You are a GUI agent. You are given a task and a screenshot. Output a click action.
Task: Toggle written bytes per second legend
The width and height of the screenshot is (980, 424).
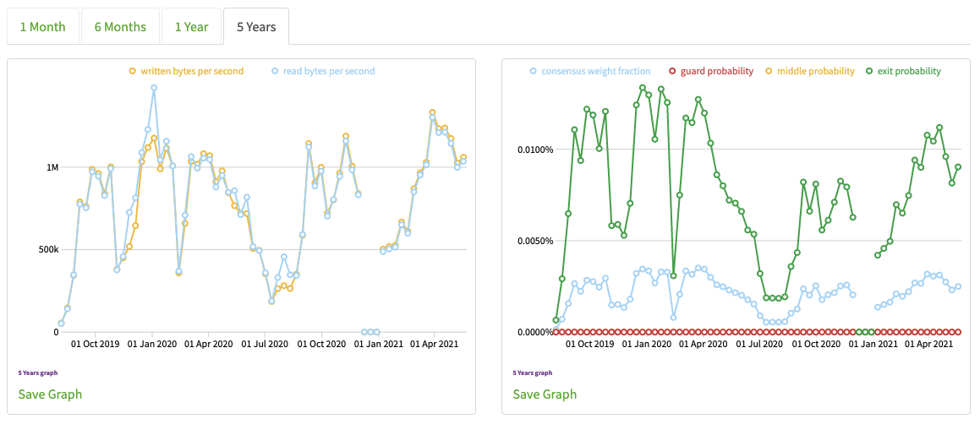(186, 71)
